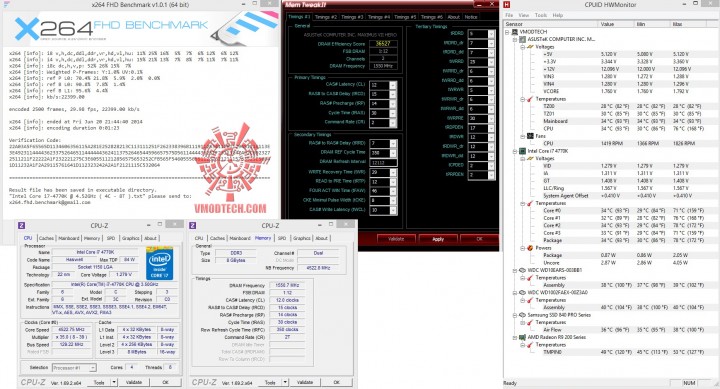Open the Help menu in HWMonitor

[x=557, y=15]
